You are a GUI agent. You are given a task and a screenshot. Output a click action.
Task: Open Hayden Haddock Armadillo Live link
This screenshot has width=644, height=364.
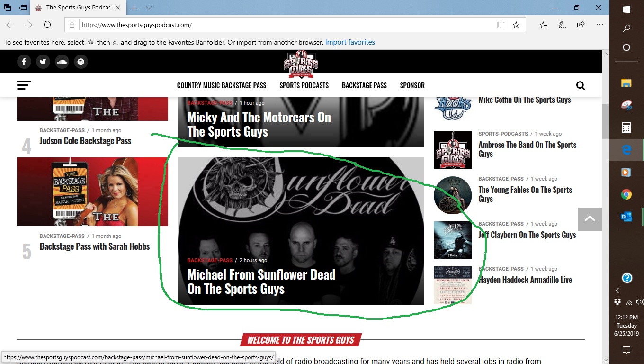coord(525,280)
